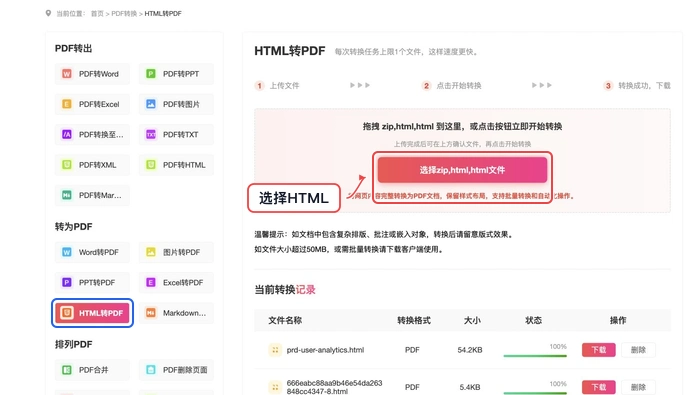Select the 图片转PDF tool icon
Image resolution: width=700 pixels, height=395 pixels.
pos(151,252)
